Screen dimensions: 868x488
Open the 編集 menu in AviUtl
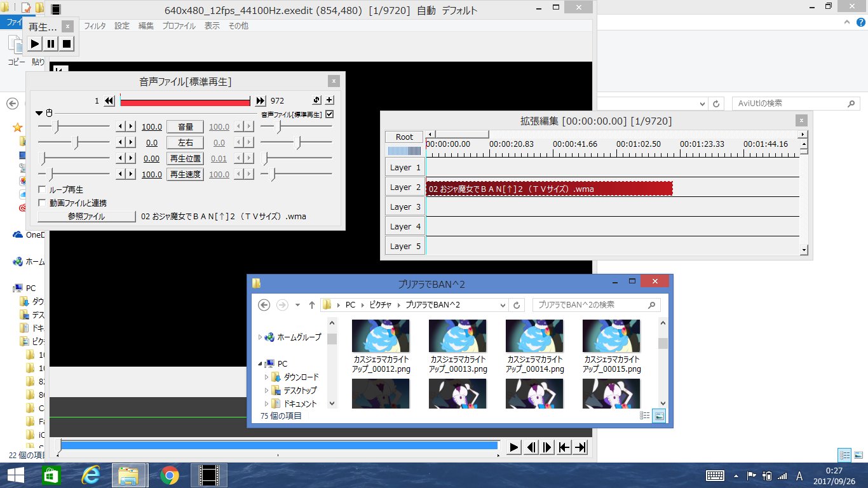tap(146, 26)
